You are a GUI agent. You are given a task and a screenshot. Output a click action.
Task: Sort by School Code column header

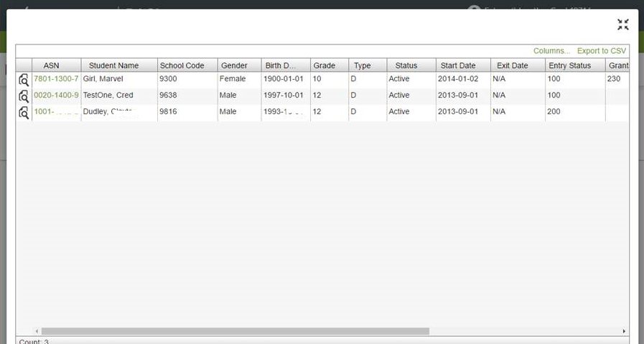pyautogui.click(x=182, y=65)
